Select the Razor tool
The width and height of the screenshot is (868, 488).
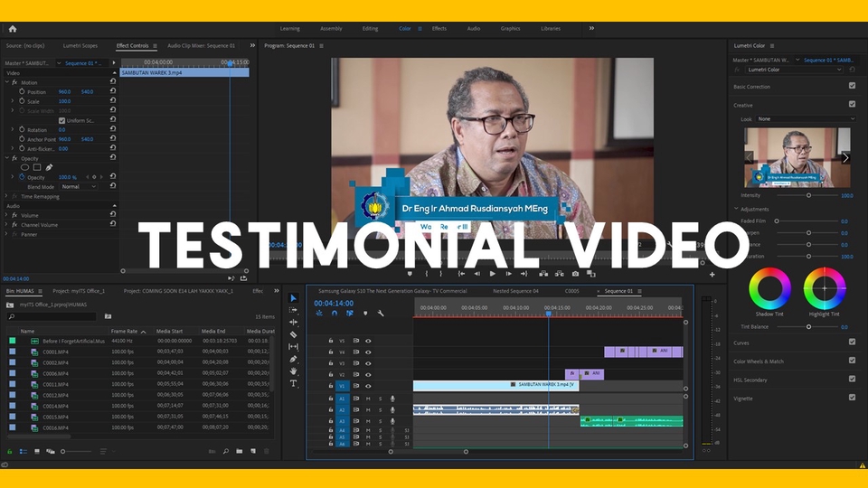click(293, 334)
